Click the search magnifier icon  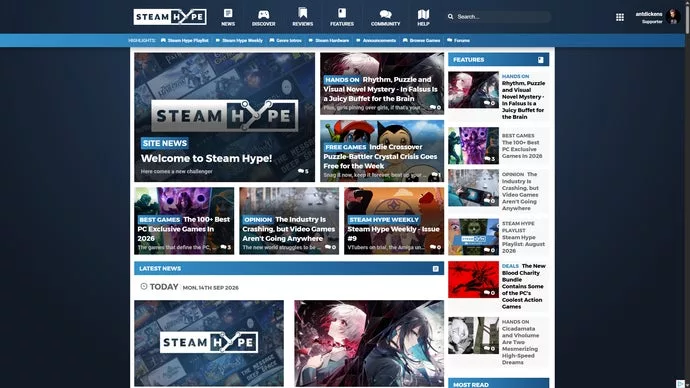(451, 17)
